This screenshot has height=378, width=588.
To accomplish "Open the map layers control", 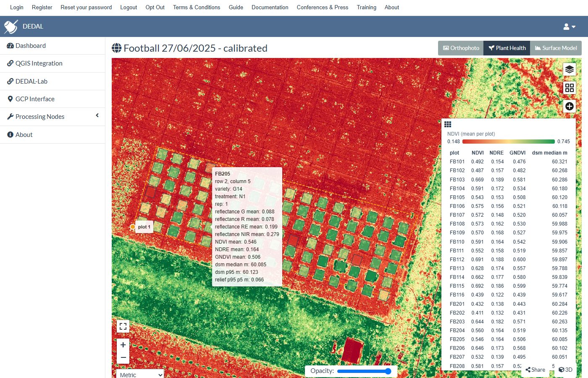I will [570, 69].
